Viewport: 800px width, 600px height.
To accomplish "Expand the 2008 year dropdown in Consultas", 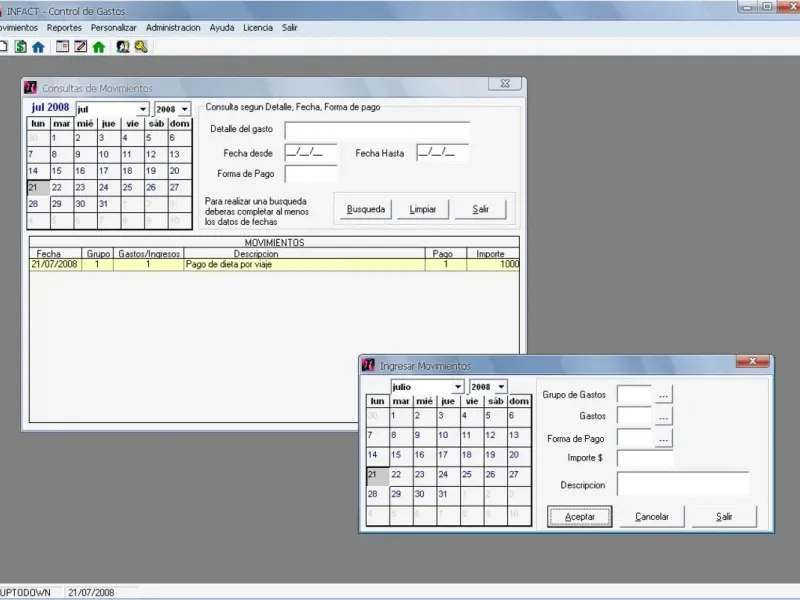I will coord(185,109).
